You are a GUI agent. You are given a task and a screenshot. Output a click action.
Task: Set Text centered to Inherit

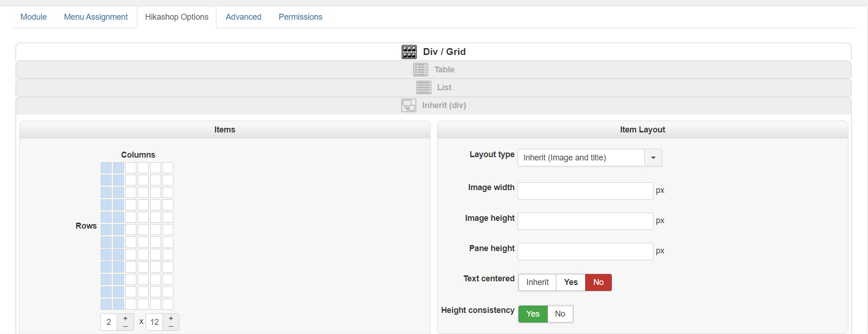537,282
